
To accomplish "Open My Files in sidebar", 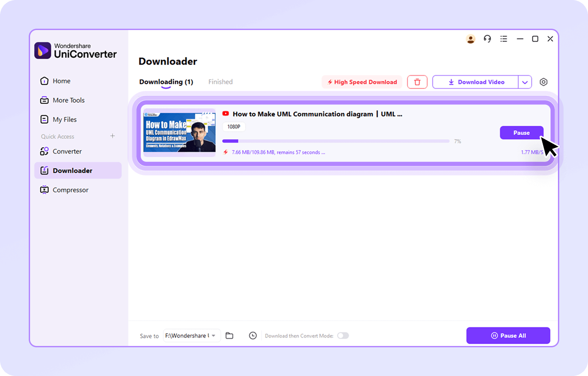I will click(78, 119).
